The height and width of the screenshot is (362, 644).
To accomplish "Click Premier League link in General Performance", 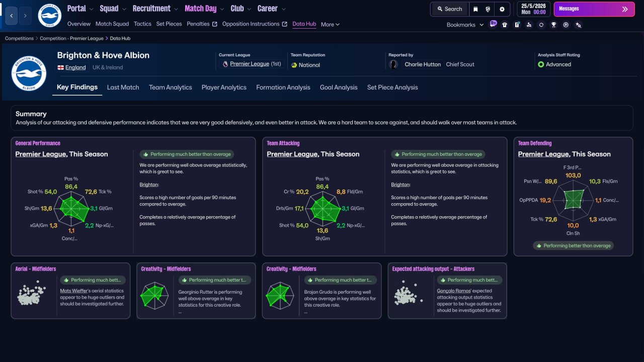I will click(x=41, y=154).
